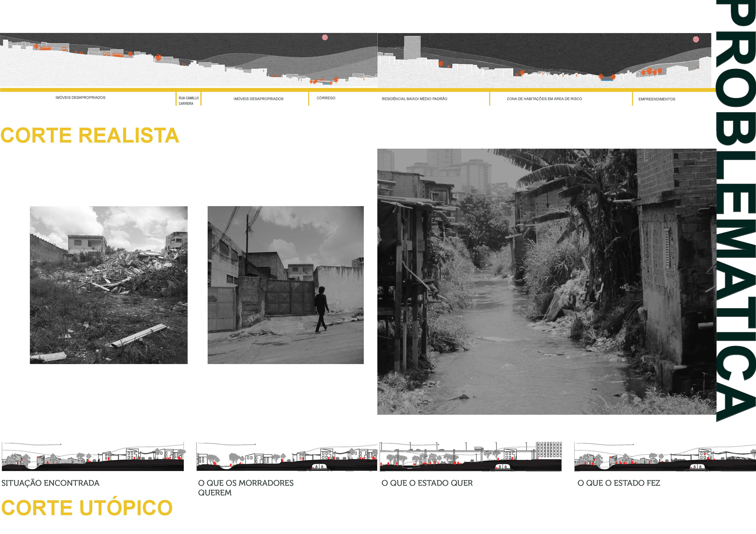This screenshot has height=534, width=756.
Task: Open the street photo with metal gate
Action: pyautogui.click(x=285, y=285)
